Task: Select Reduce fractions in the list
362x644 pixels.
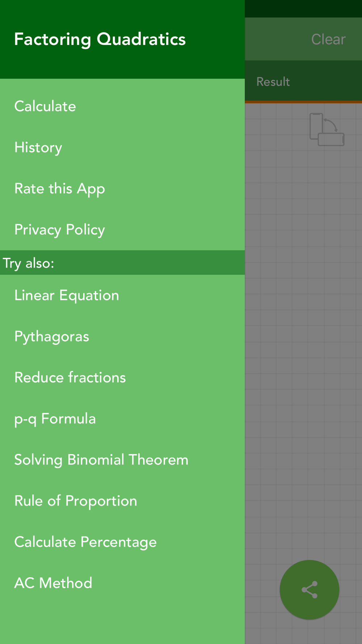Action: pos(122,378)
